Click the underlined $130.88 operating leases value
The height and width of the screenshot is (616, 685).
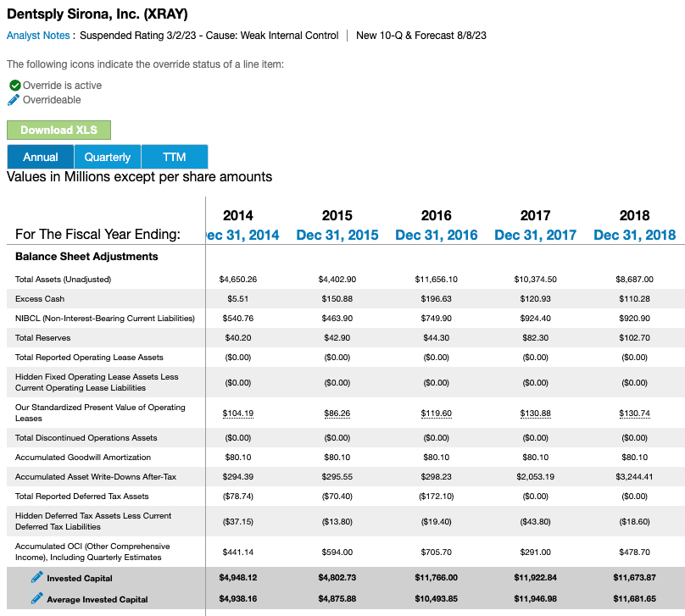point(536,413)
